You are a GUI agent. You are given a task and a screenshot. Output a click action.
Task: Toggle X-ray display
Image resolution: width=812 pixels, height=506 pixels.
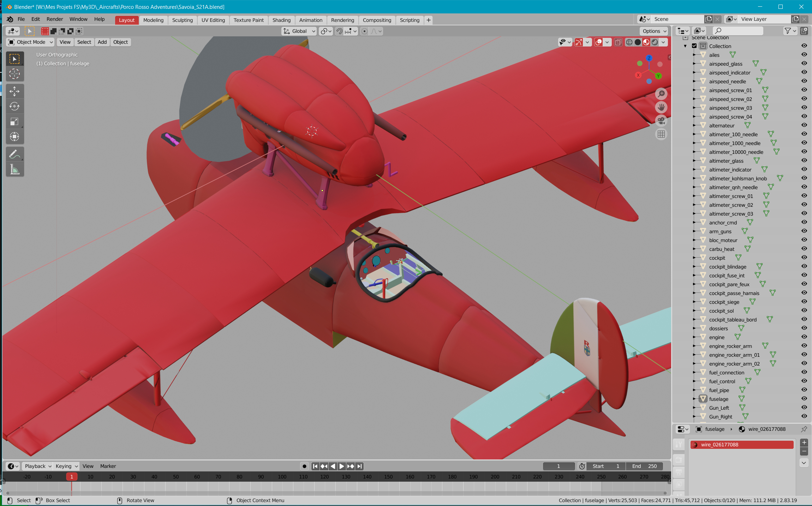(618, 42)
